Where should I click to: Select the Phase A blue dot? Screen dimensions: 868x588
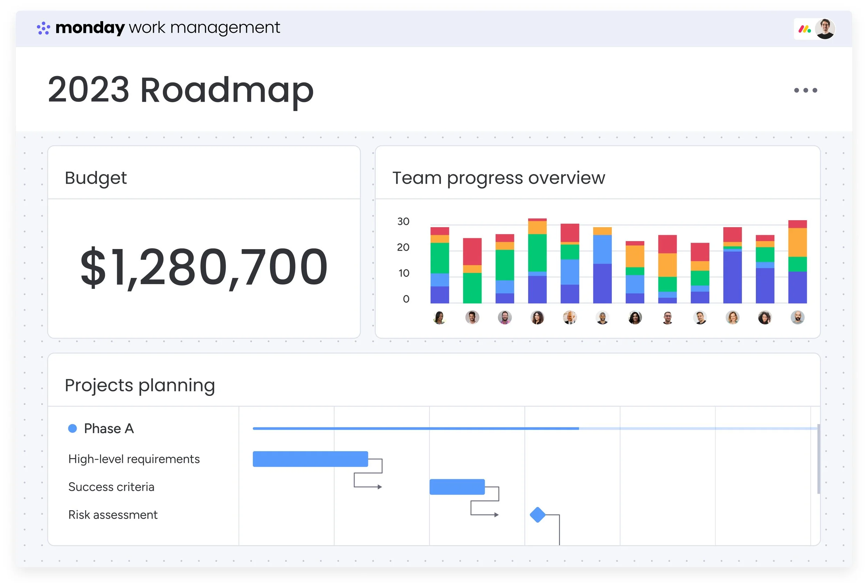(x=73, y=428)
